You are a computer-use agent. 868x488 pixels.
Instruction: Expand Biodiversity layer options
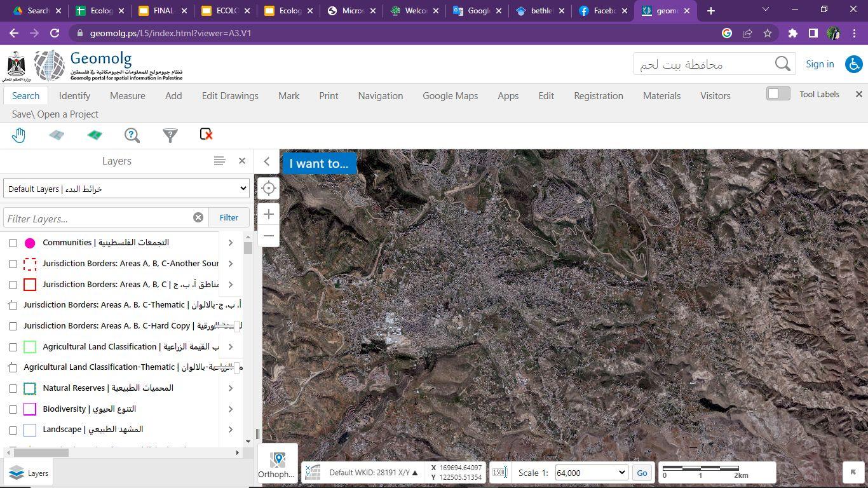[231, 409]
